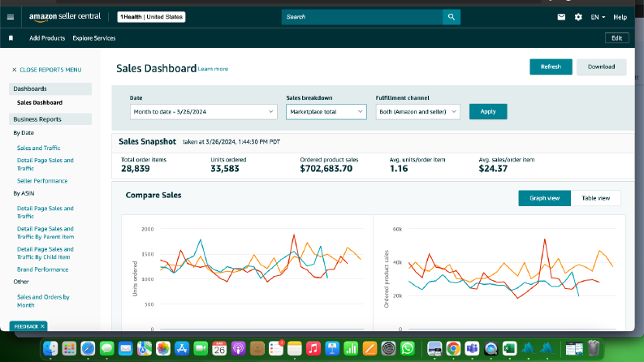The width and height of the screenshot is (644, 362).
Task: Open Messages from the dock
Action: tap(106, 348)
